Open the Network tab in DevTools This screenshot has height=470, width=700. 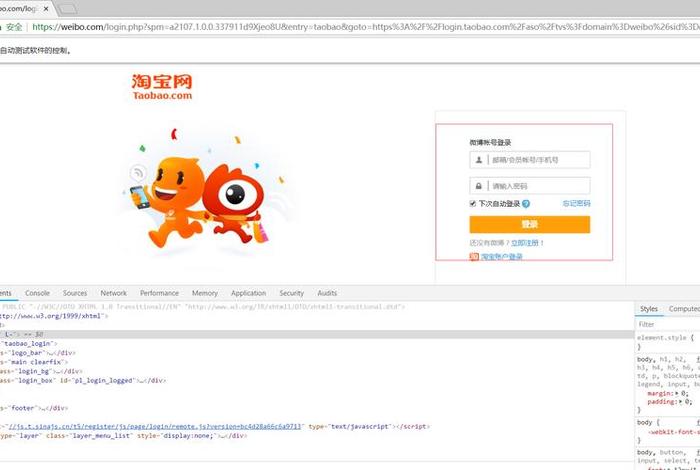tap(113, 293)
